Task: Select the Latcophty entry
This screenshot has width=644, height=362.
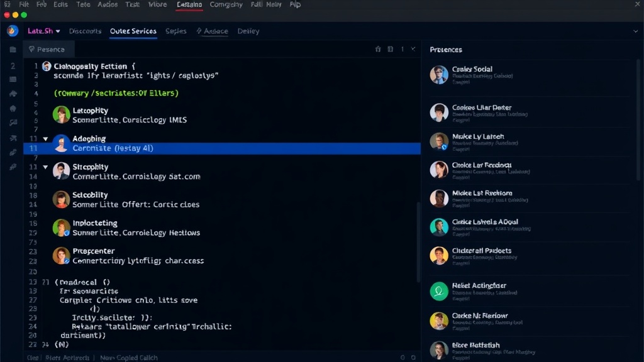Action: (130, 116)
